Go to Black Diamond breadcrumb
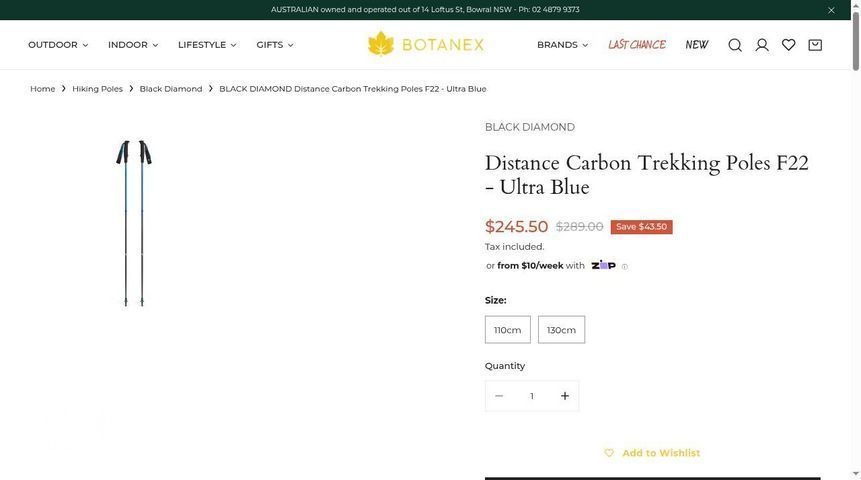 [x=171, y=89]
